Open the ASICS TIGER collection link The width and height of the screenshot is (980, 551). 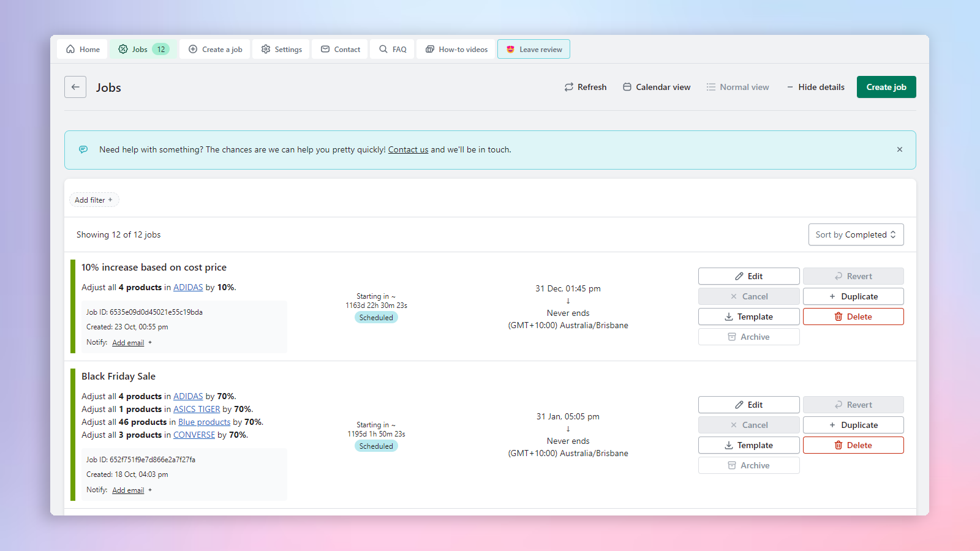coord(197,410)
